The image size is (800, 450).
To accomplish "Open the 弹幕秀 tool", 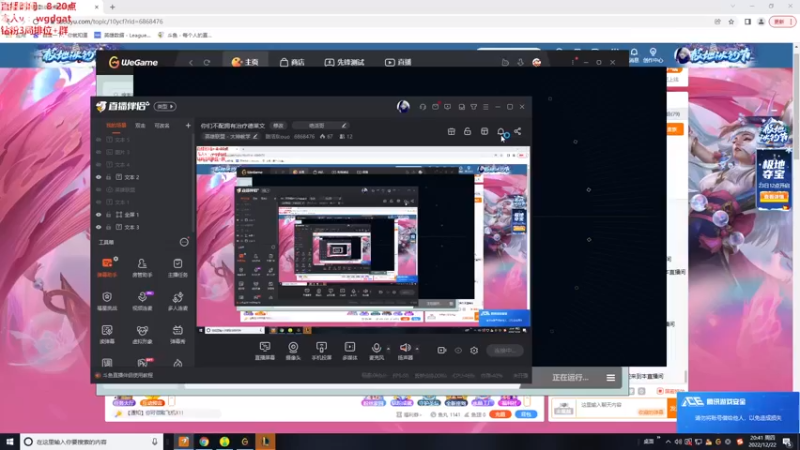I will click(x=178, y=334).
